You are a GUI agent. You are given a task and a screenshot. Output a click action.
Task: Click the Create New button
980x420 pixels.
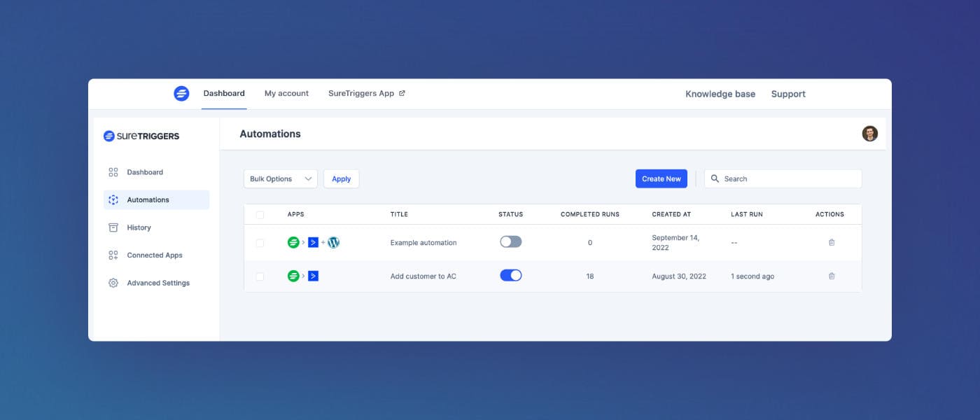pyautogui.click(x=661, y=178)
